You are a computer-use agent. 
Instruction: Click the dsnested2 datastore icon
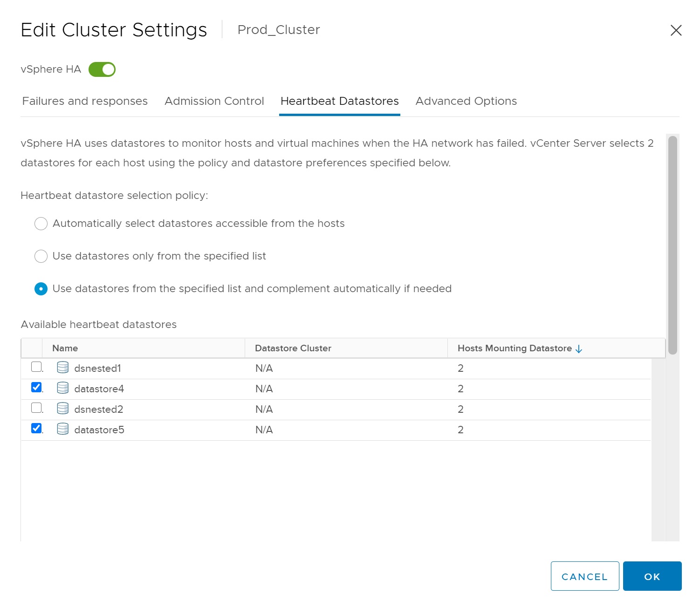62,409
